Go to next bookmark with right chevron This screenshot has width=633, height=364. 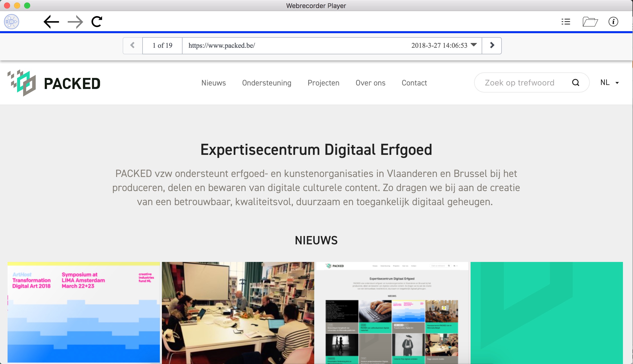(492, 46)
